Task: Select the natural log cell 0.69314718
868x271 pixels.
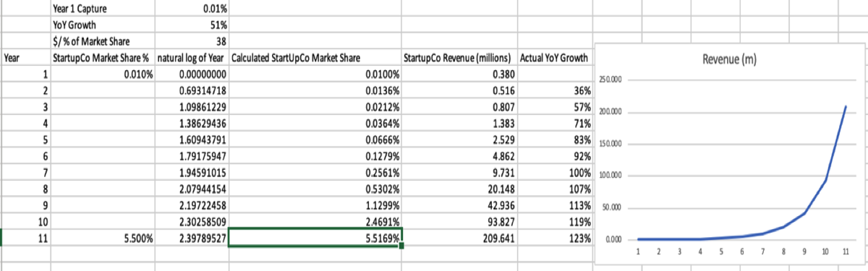Action: click(192, 90)
